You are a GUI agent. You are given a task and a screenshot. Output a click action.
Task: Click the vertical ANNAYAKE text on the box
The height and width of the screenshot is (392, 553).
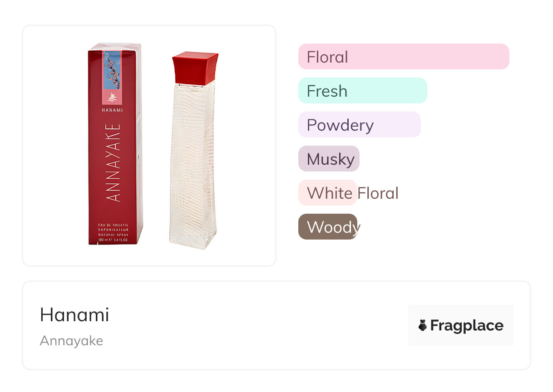(114, 162)
